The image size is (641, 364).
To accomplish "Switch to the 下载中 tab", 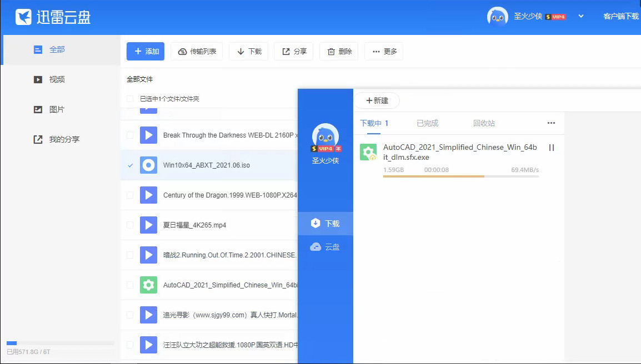I will (374, 123).
